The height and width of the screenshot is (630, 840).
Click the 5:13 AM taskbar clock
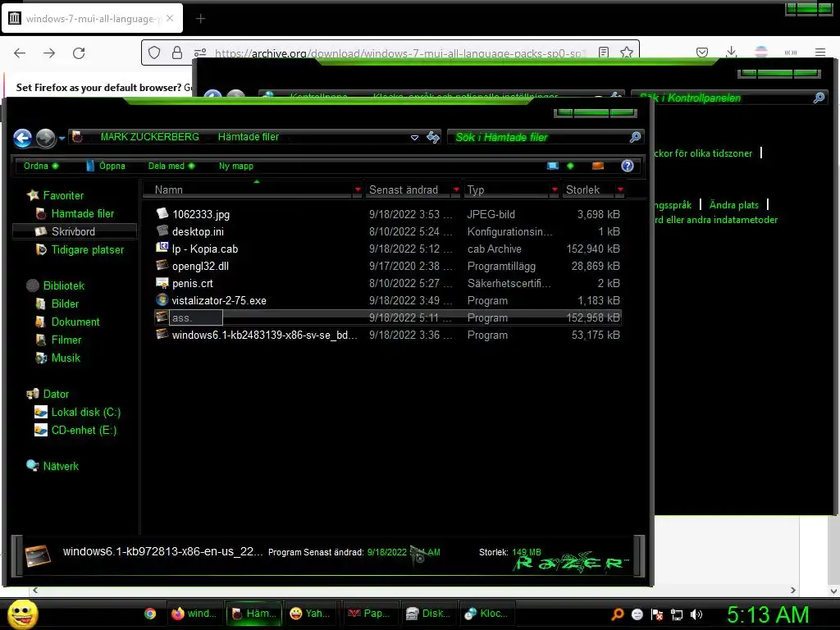[768, 614]
